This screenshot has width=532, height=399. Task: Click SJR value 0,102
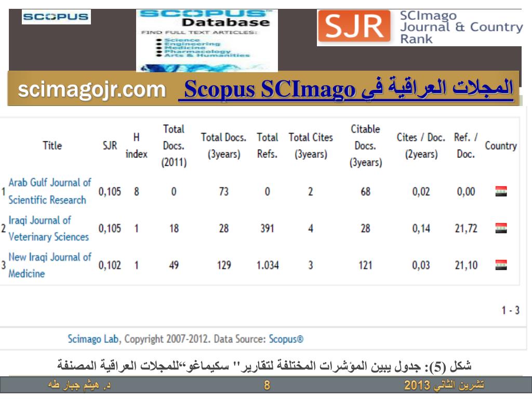110,265
